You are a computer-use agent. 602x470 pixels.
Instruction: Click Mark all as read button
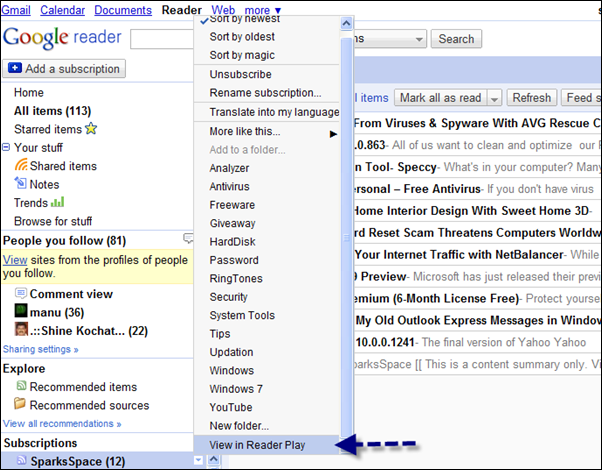click(x=441, y=98)
